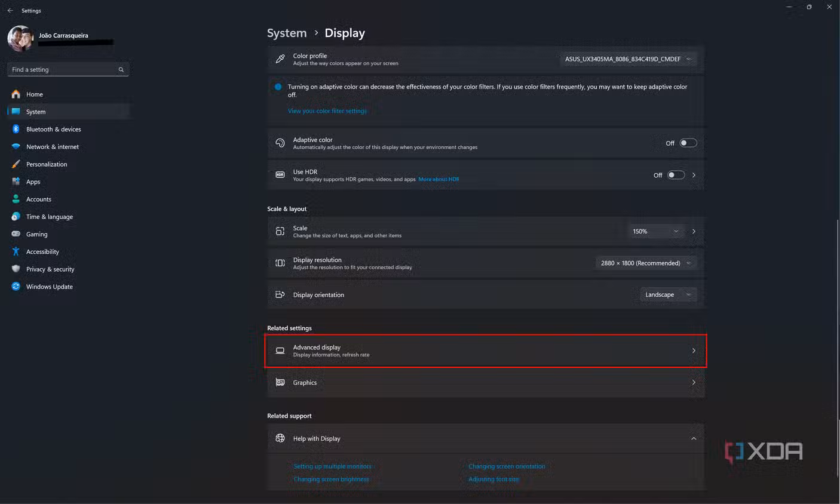
Task: Click the Scale icon
Action: click(x=280, y=231)
